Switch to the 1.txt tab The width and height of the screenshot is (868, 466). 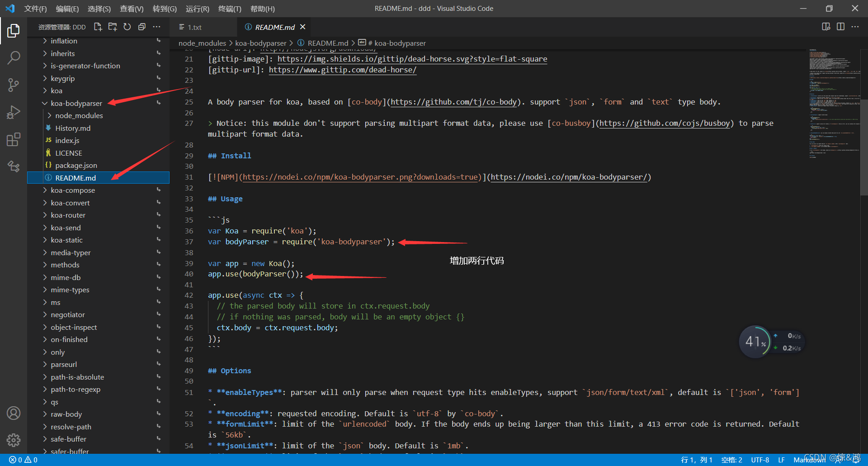195,27
